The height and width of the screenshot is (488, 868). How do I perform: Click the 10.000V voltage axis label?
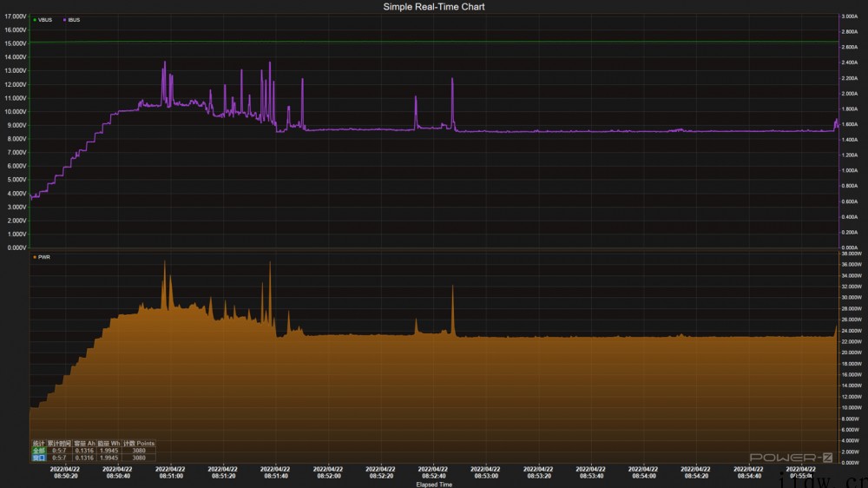click(16, 112)
